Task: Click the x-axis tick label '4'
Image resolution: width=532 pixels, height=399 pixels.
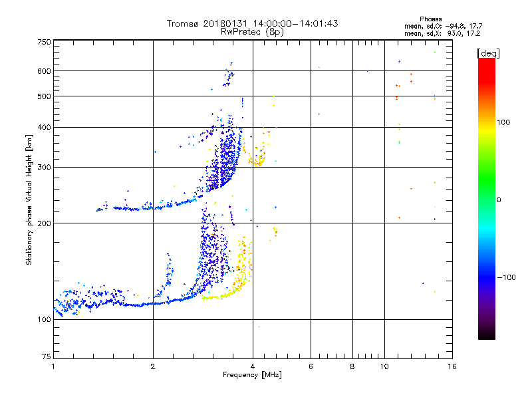Action: [253, 366]
